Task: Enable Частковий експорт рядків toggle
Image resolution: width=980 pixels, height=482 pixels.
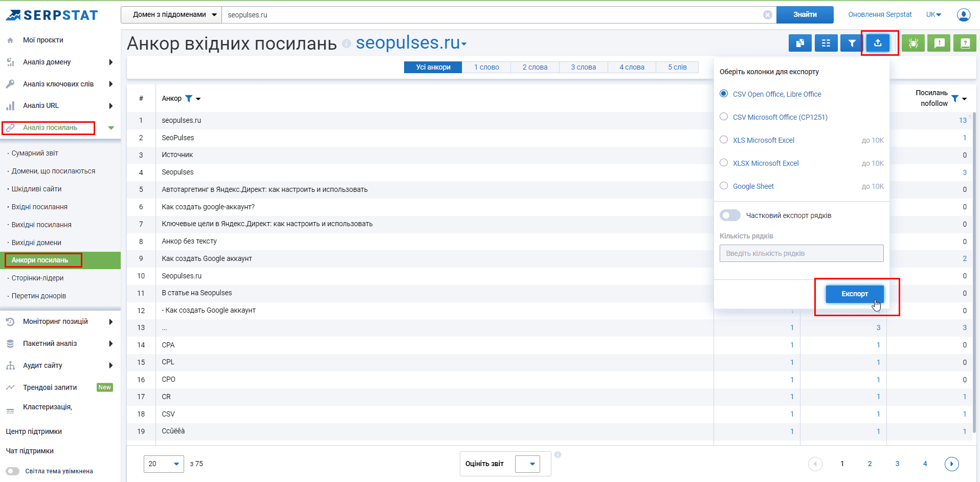Action: pos(730,215)
